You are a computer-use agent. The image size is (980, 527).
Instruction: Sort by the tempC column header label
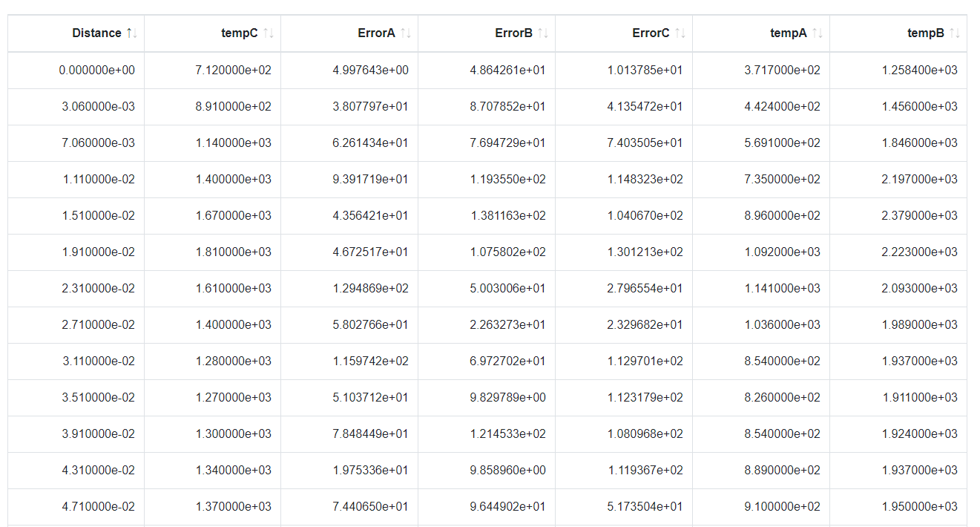240,33
